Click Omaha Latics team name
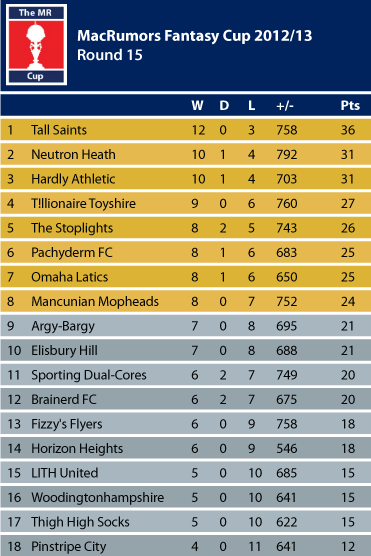371x556 pixels. coord(70,277)
